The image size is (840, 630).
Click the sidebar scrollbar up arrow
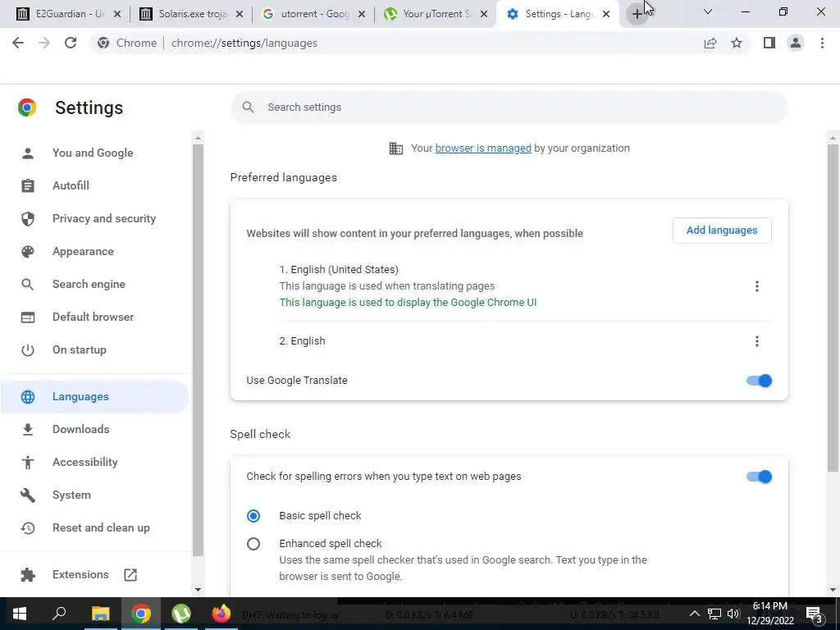tap(199, 138)
